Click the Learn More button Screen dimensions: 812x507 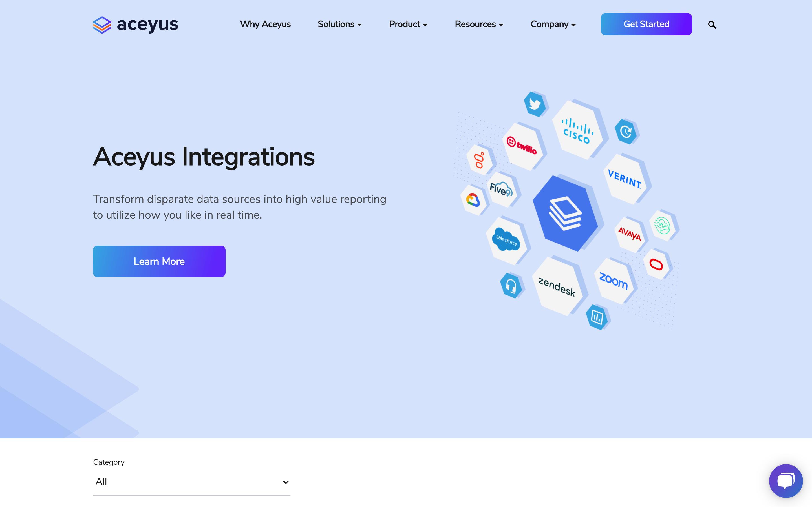[159, 261]
